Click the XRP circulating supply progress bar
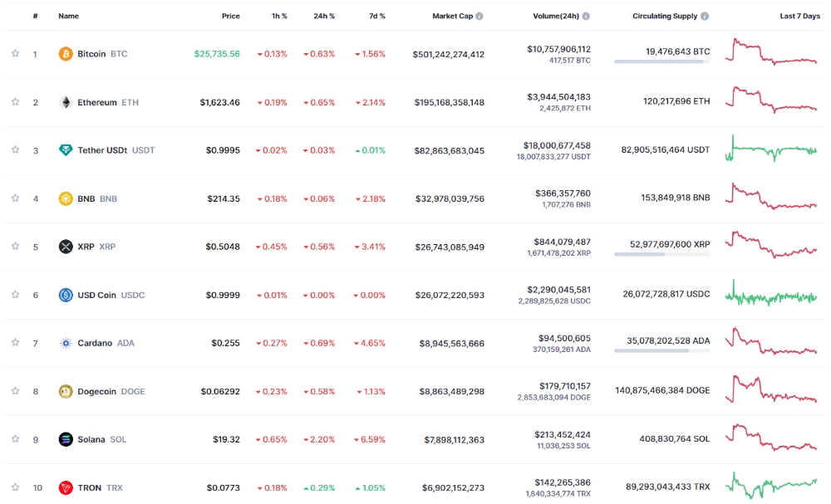This screenshot has width=831, height=504. 661,254
